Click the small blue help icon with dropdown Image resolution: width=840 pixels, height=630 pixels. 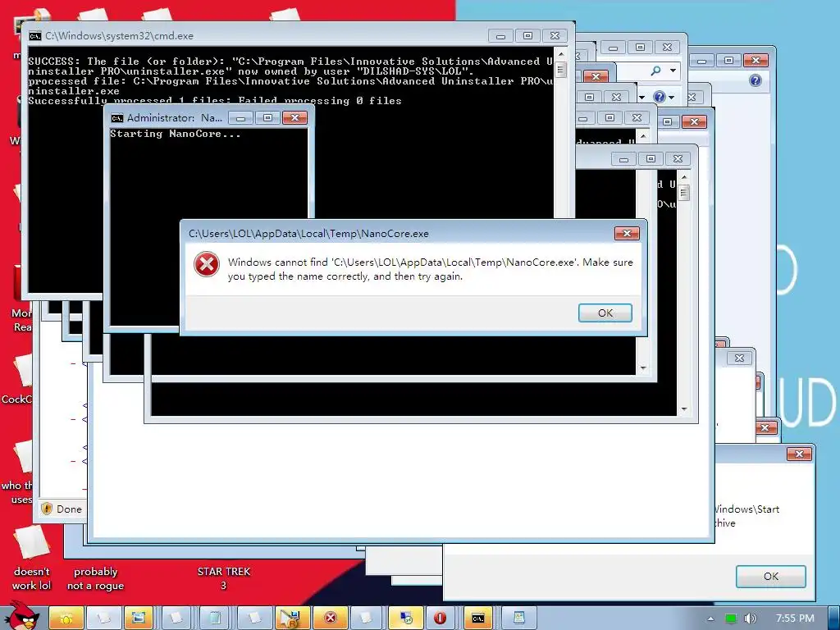tap(660, 97)
